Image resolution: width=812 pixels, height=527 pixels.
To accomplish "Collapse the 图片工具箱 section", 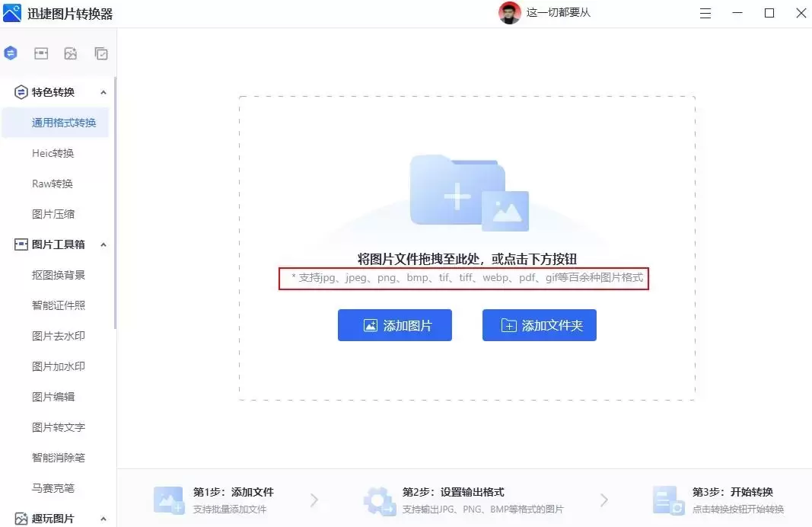I will pos(103,244).
